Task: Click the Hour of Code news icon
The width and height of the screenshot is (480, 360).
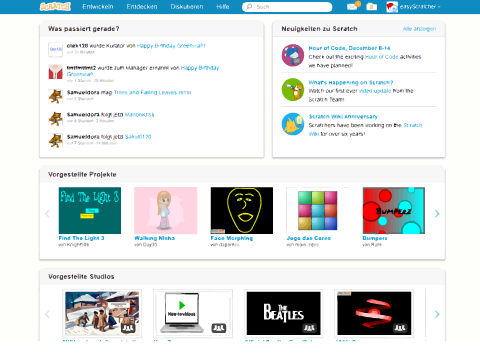Action: [x=293, y=55]
